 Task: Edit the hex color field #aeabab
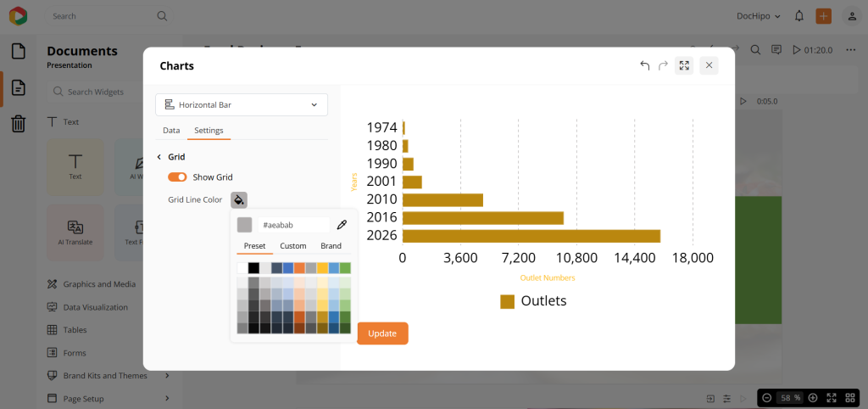click(293, 225)
